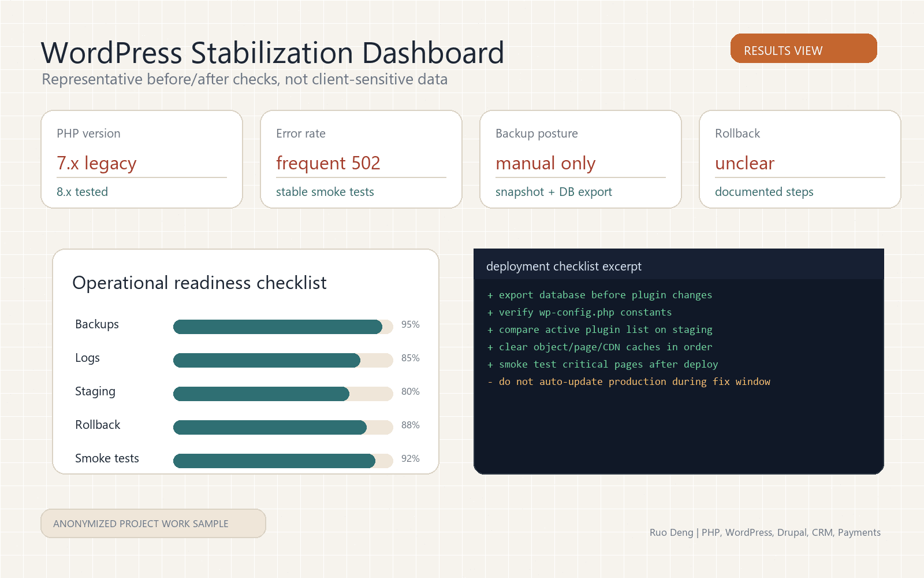The image size is (924, 578).
Task: Click the 'stable smoke tests' text
Action: 325,192
